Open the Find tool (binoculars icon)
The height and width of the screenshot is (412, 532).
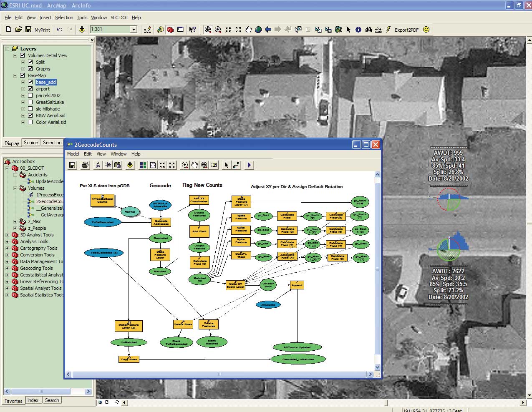(368, 30)
